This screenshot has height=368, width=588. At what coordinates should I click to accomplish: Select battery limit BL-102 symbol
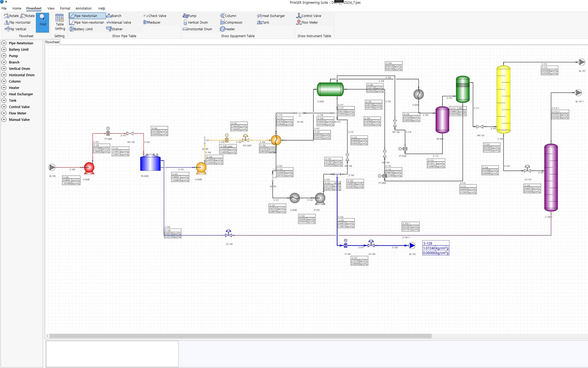tap(412, 245)
